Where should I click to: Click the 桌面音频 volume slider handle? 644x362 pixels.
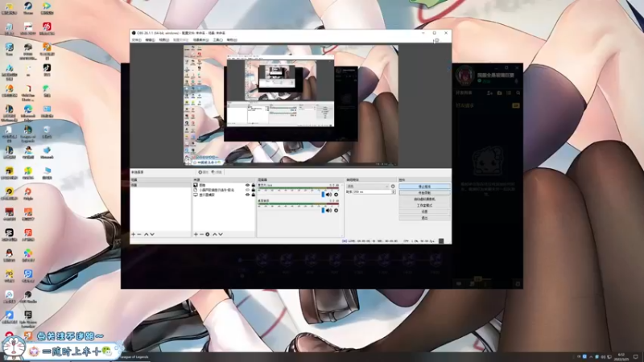[x=323, y=211]
